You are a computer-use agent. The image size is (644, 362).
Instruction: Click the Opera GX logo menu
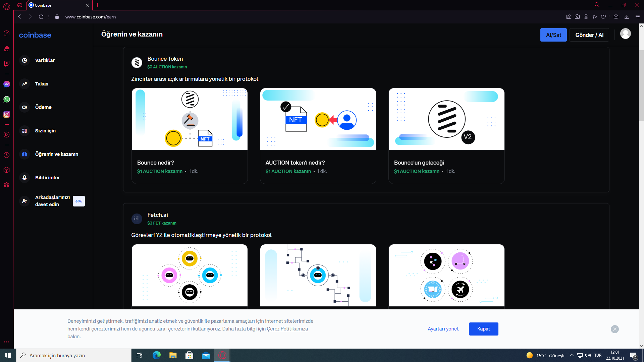tap(7, 6)
